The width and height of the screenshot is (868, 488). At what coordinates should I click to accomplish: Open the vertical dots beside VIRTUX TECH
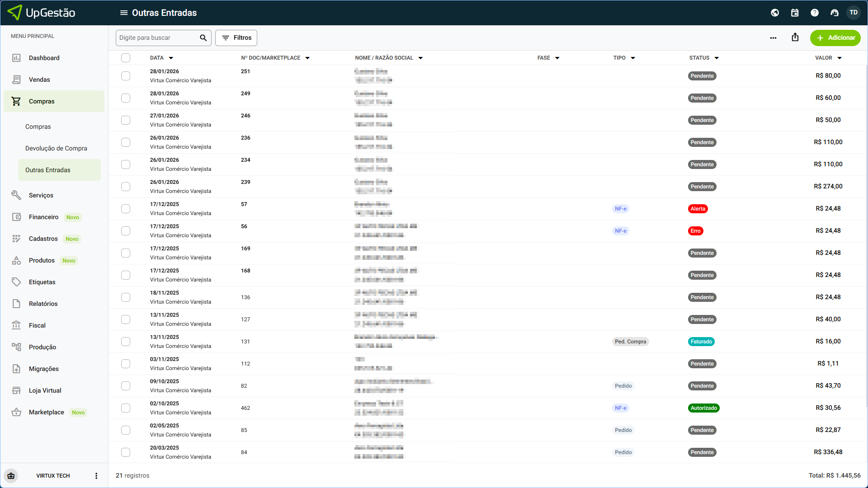[96, 476]
